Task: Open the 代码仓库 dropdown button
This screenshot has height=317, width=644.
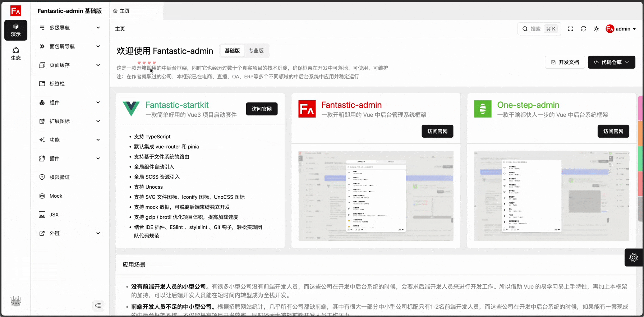Action: (611, 62)
